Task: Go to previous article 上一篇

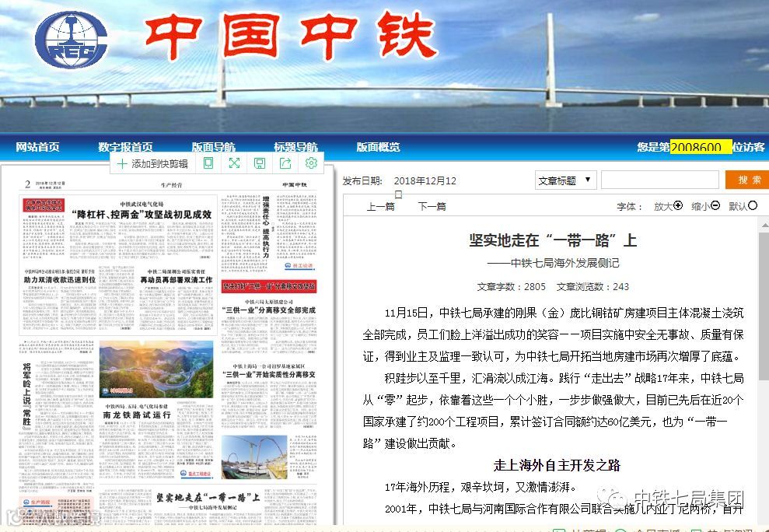Action: pos(380,207)
